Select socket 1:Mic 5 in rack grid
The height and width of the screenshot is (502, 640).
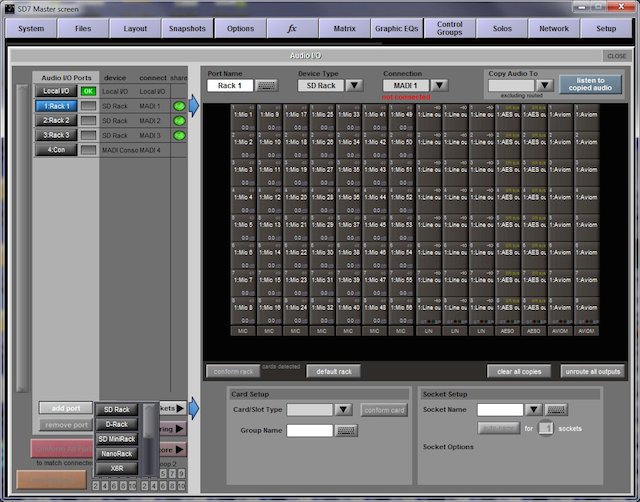point(243,228)
